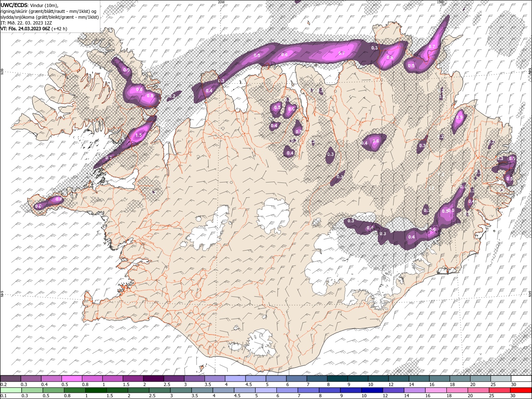Viewport: 532px width, 399px height.
Task: Pick the violet 12 swatch in the lower scale
Action: pos(393,390)
